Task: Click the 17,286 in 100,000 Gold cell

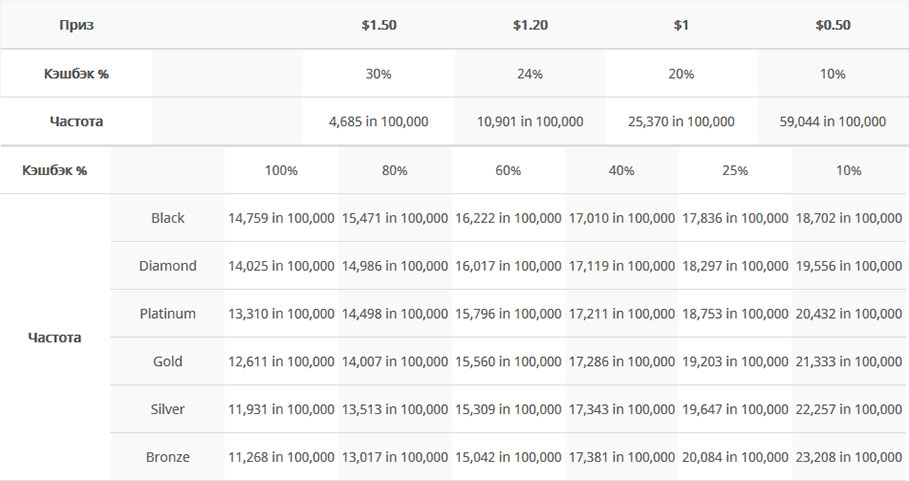Action: pos(622,362)
